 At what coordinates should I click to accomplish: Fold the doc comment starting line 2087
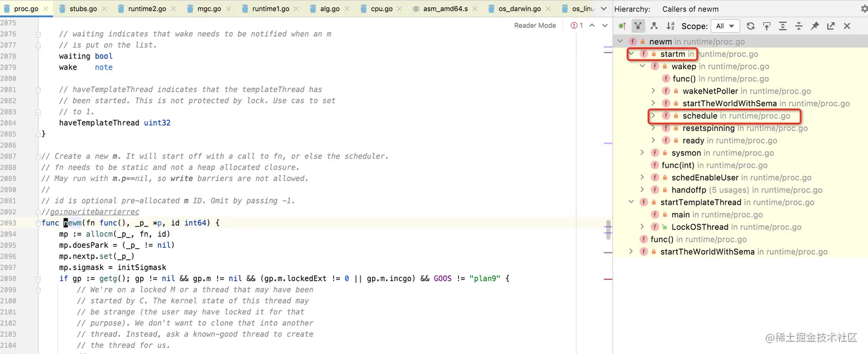(x=38, y=156)
